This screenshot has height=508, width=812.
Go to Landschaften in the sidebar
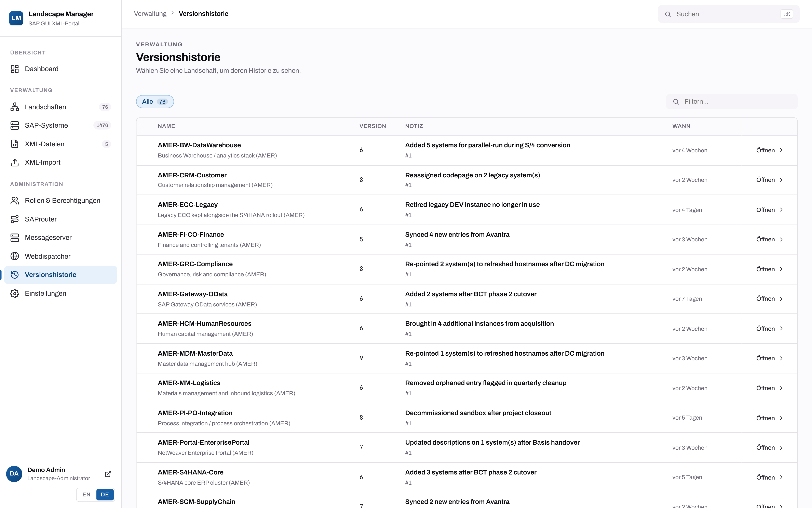61,107
